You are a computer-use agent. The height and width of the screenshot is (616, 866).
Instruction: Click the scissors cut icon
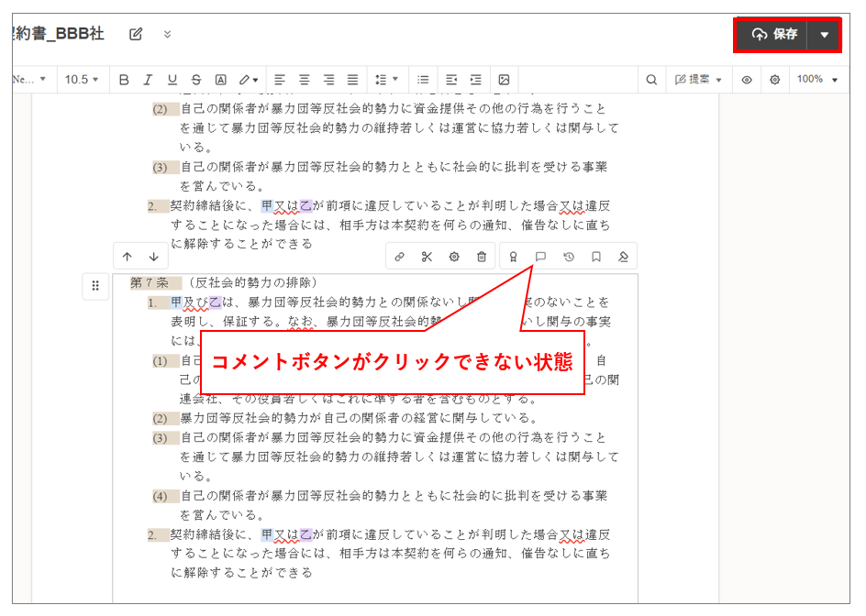427,257
